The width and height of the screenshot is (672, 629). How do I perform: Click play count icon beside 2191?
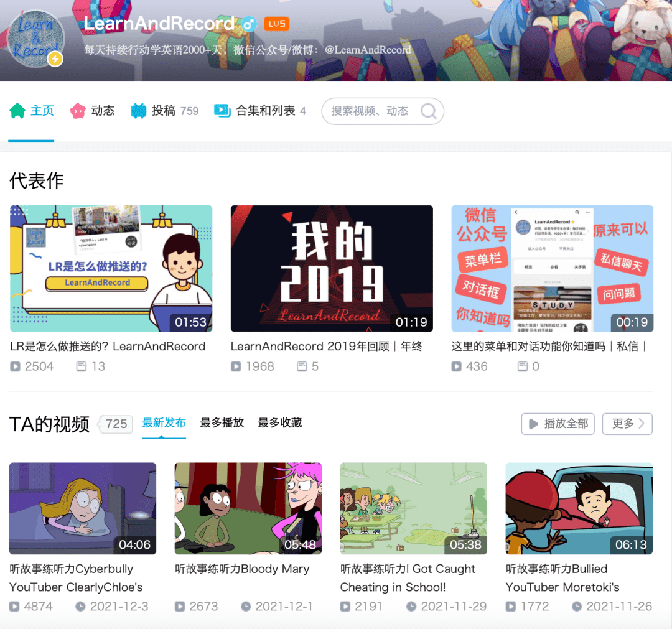click(x=345, y=606)
